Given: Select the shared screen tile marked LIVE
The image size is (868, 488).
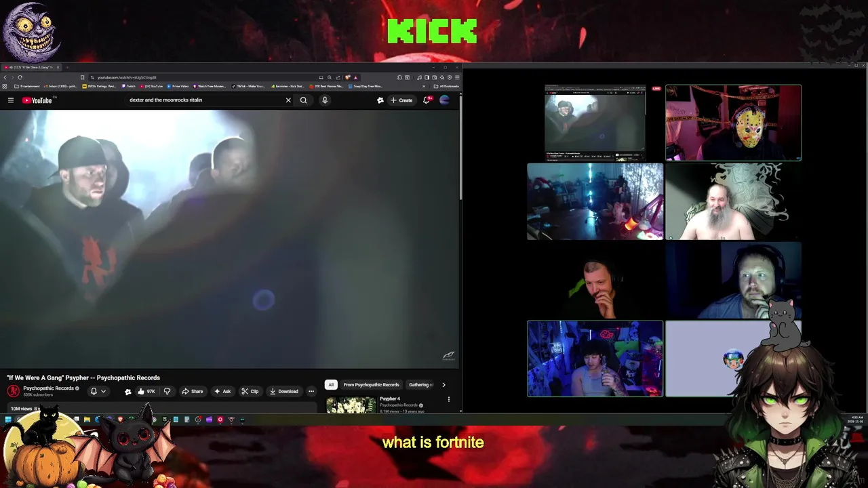Looking at the screenshot, I should [x=595, y=123].
